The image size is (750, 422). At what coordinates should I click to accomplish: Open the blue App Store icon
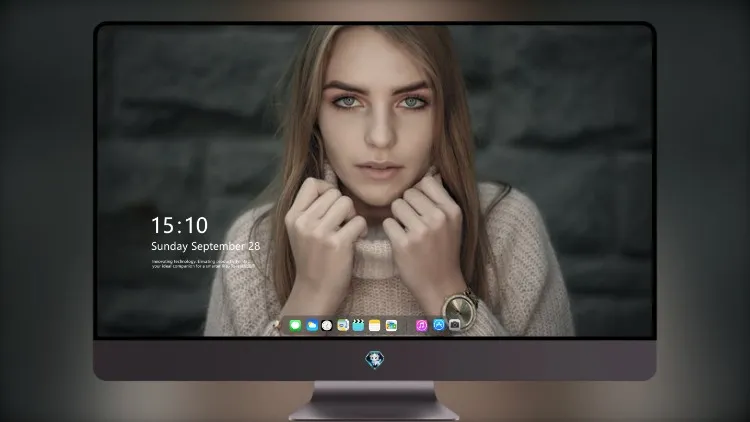click(439, 325)
